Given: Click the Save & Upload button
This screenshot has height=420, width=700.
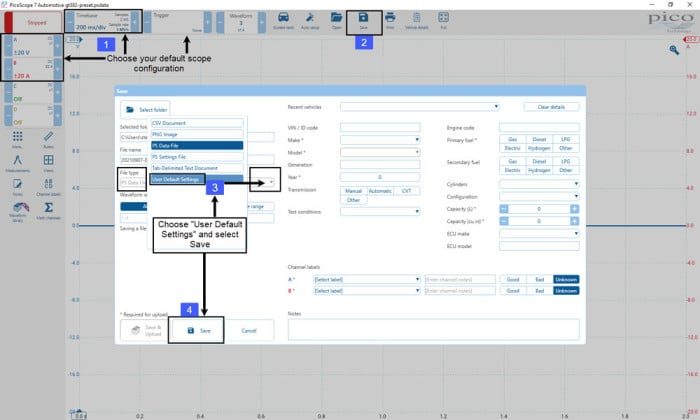Looking at the screenshot, I should [x=144, y=330].
